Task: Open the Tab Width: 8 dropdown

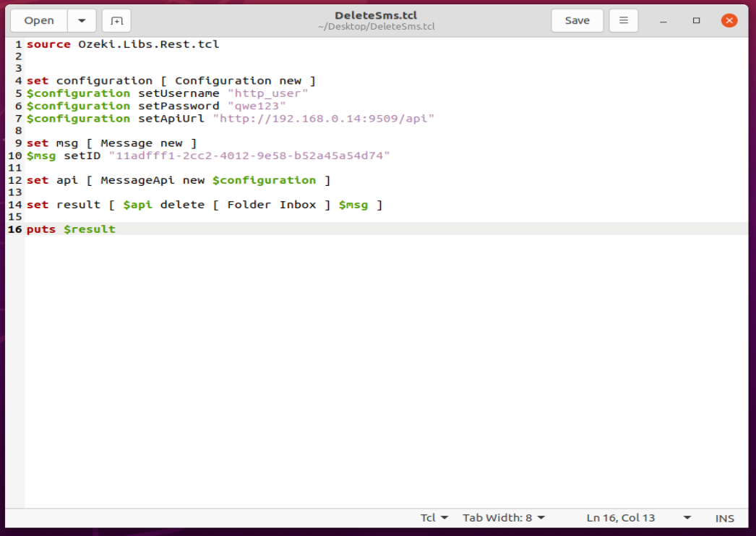Action: click(x=503, y=518)
